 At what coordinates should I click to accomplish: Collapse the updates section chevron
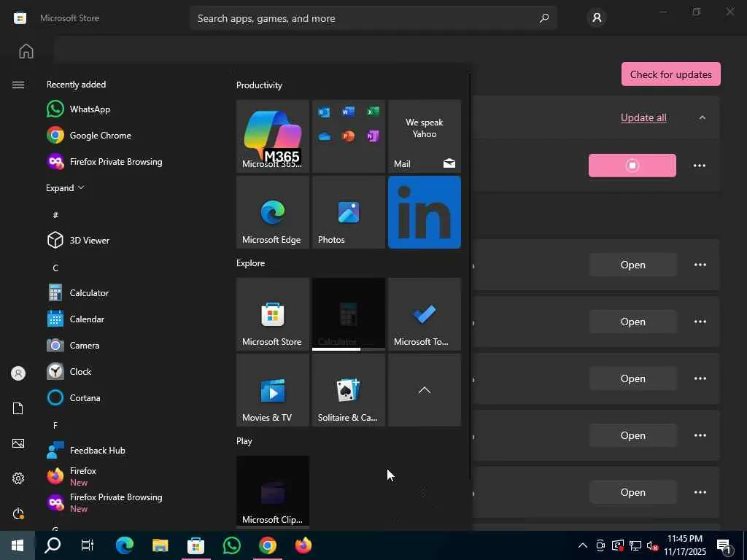tap(703, 117)
